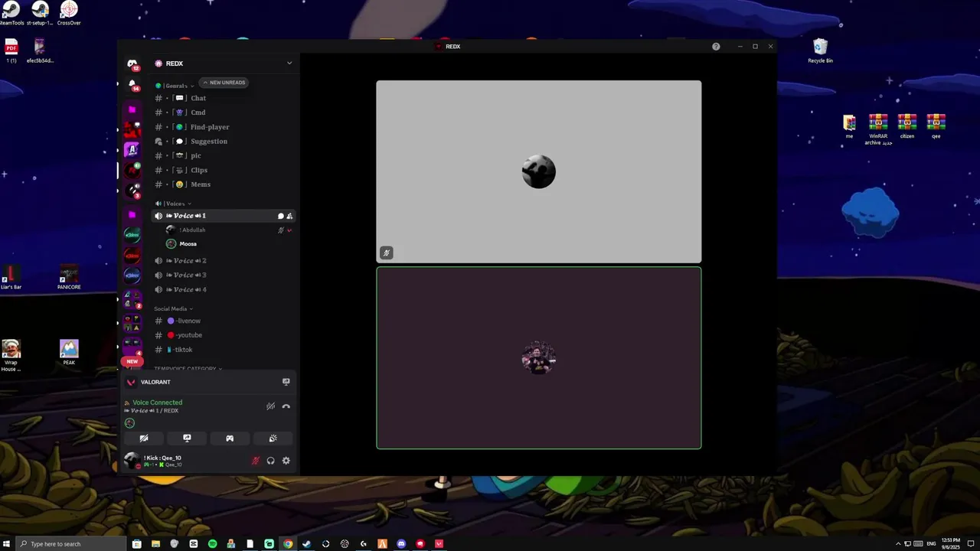The image size is (980, 551).
Task: Open the Suggestion forum channel
Action: [x=224, y=142]
